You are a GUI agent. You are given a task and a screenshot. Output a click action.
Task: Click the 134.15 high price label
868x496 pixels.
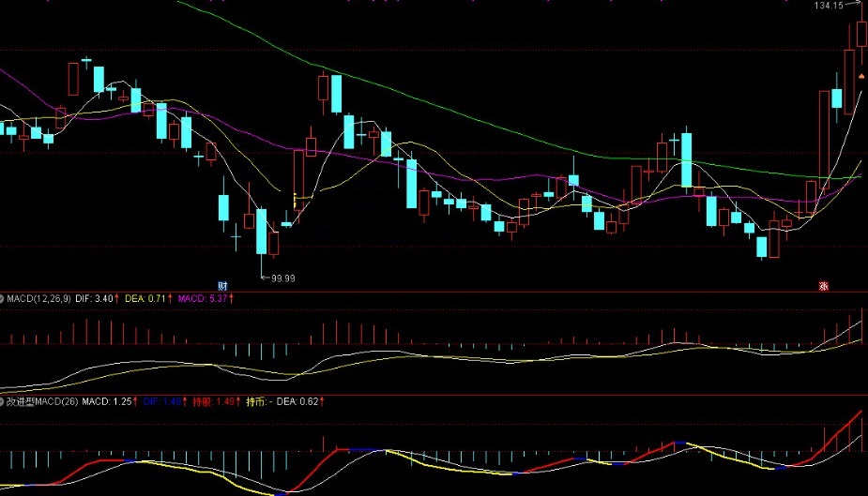coord(829,6)
